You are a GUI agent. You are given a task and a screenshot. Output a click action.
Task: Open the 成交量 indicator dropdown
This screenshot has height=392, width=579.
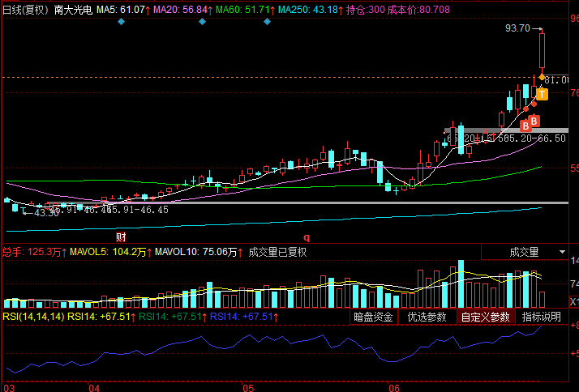[x=525, y=252]
